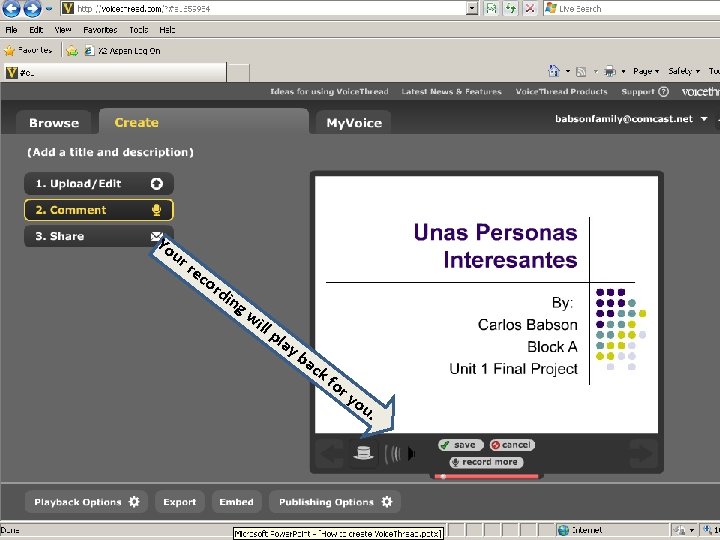Refresh the page with the green arrows icon

pos(511,8)
